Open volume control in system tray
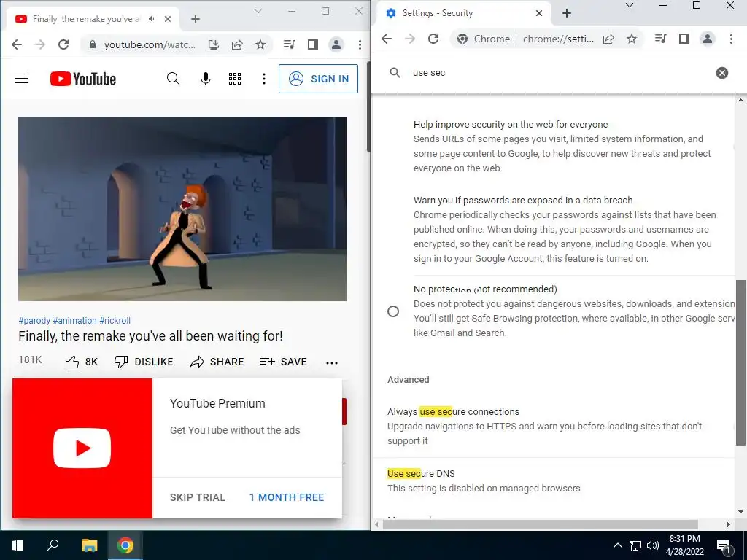Viewport: 747px width, 560px height. tap(653, 545)
